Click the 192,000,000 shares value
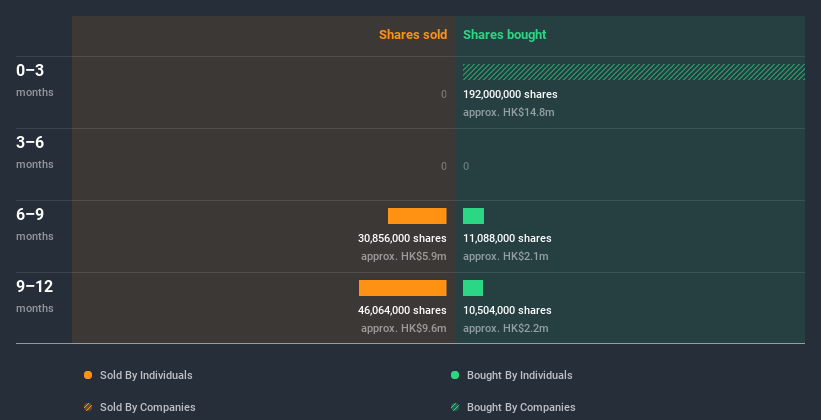Image resolution: width=821 pixels, height=420 pixels. (x=510, y=94)
